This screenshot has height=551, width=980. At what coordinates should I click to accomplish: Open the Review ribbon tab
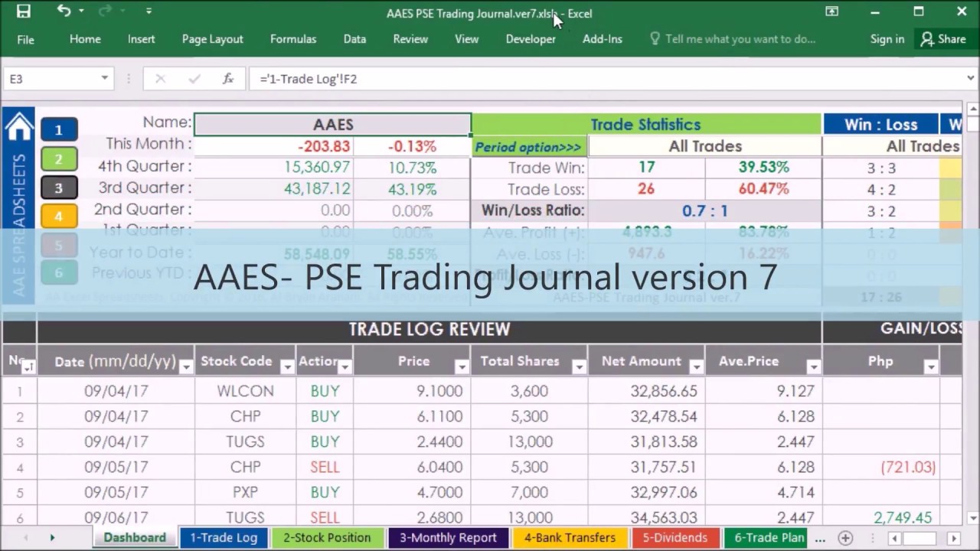point(410,39)
